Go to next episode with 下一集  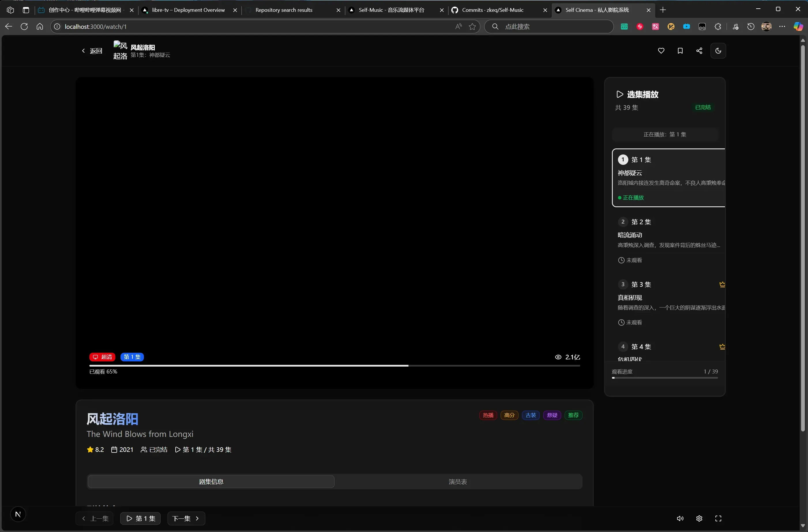pyautogui.click(x=186, y=518)
